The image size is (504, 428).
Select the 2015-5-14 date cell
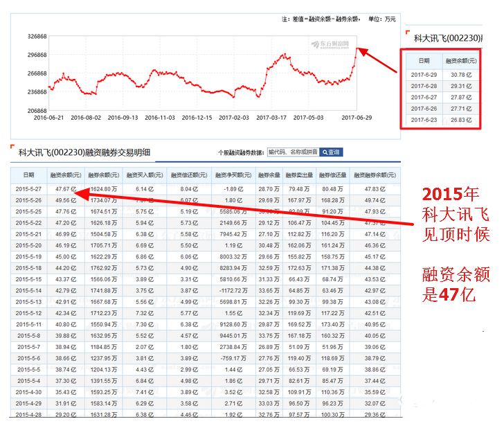(x=28, y=291)
